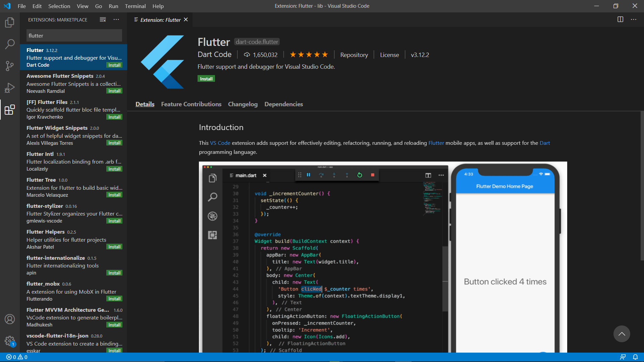Open the editor More Actions menu
Viewport: 644px width, 362px height.
click(x=634, y=19)
